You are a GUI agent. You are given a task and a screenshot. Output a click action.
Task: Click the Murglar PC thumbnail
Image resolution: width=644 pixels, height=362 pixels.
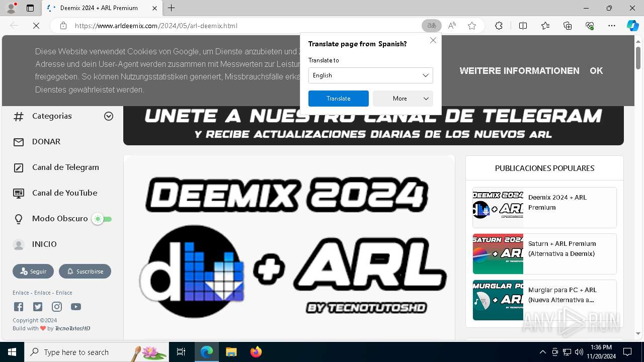pos(498,300)
